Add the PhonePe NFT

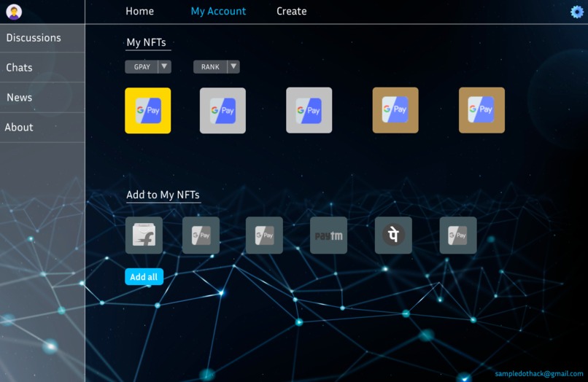(393, 235)
